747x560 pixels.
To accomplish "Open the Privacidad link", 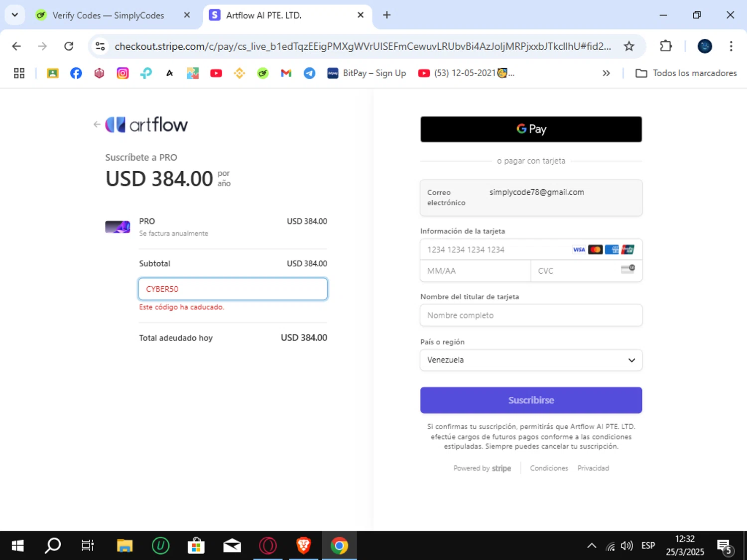I will [x=593, y=468].
